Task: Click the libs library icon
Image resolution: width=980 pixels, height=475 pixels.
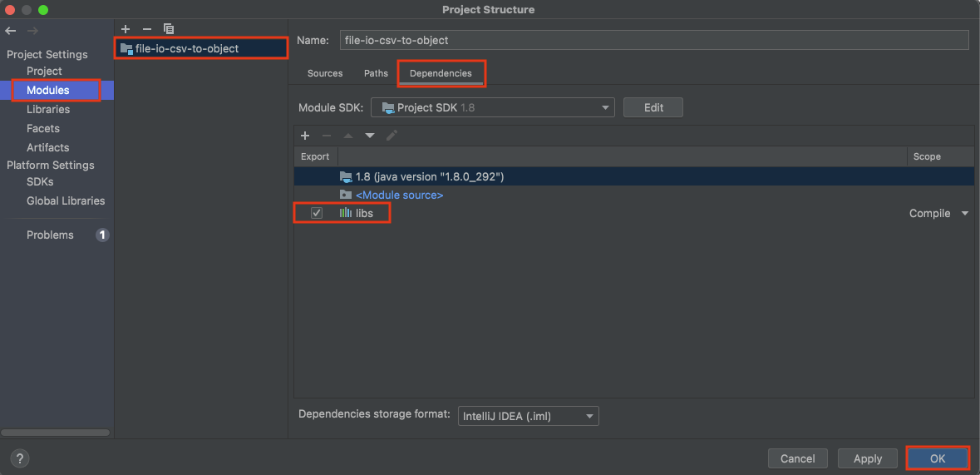Action: click(346, 213)
